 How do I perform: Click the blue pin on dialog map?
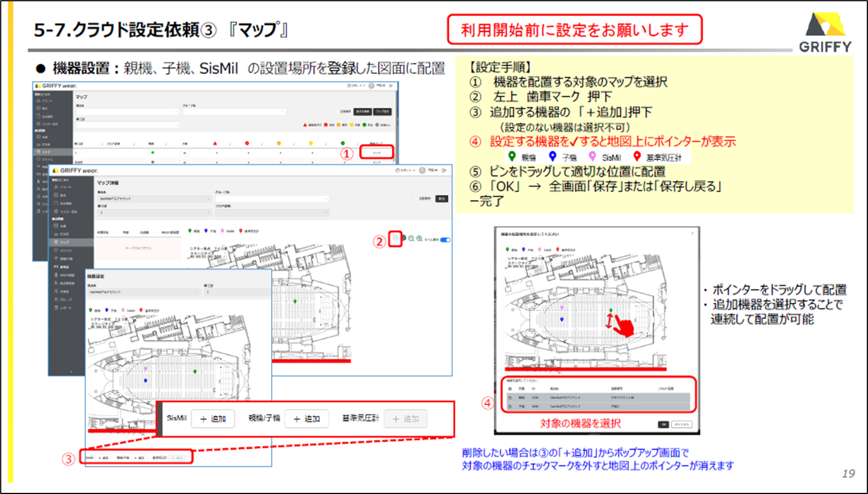pyautogui.click(x=562, y=319)
